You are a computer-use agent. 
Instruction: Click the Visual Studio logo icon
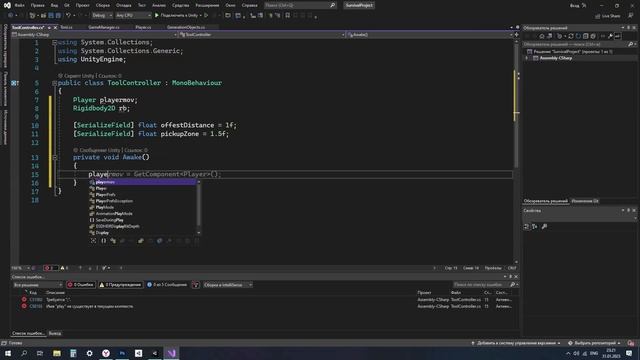[x=7, y=5]
